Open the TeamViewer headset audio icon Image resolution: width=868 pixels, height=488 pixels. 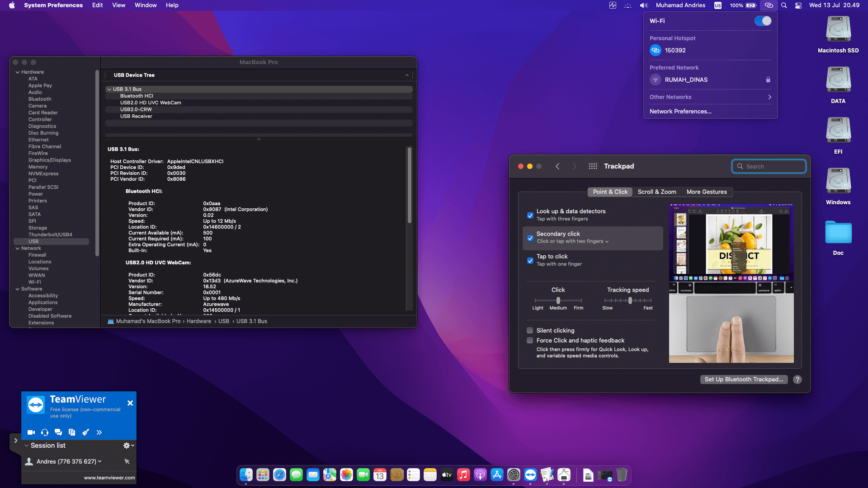pos(45,432)
